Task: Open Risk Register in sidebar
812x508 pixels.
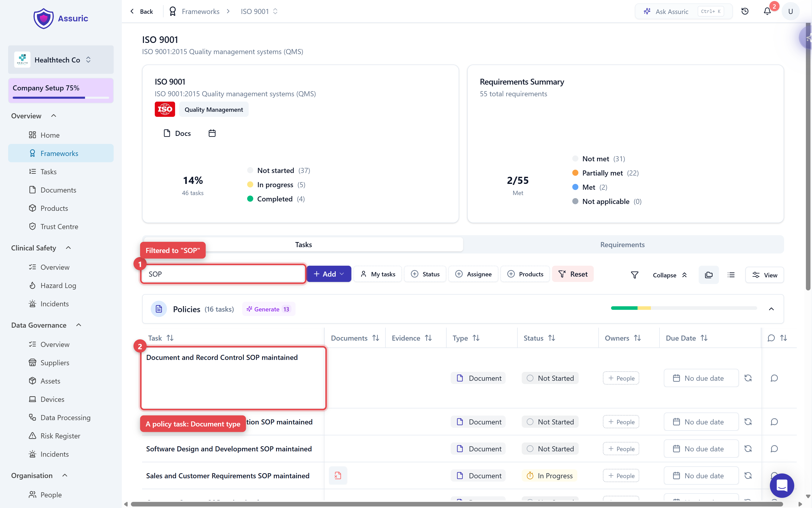Action: coord(60,436)
